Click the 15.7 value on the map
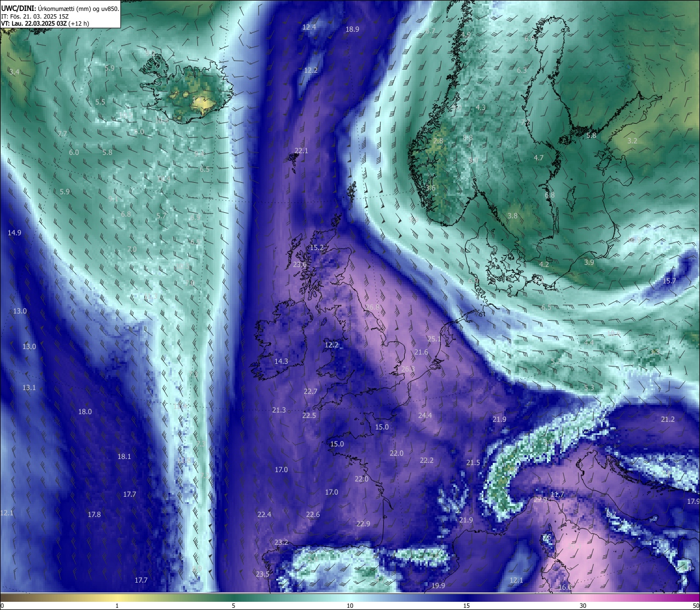 [x=670, y=281]
